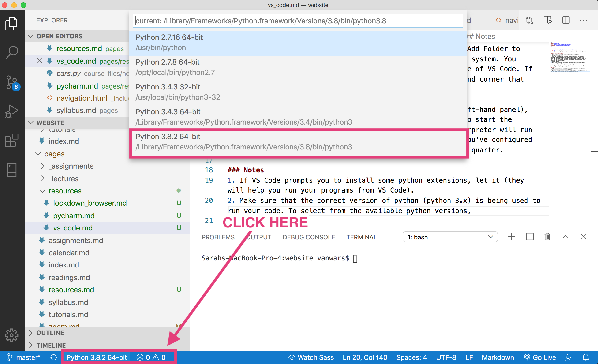Toggle Go Live server
This screenshot has width=598, height=364.
540,357
